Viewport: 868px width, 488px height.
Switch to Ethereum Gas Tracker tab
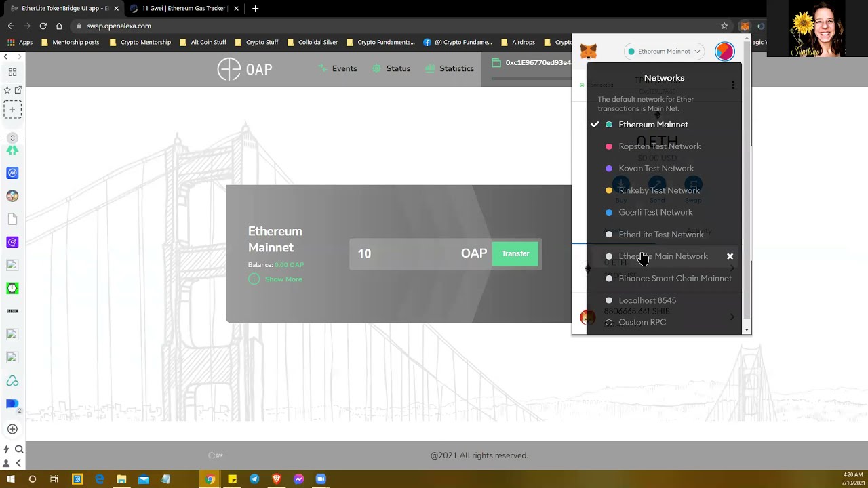(183, 8)
